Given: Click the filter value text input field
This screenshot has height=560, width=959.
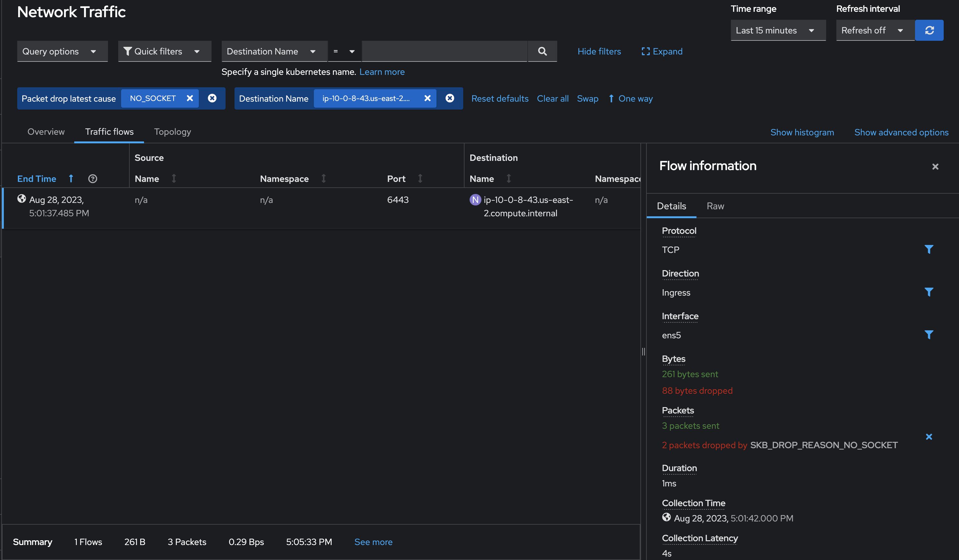Looking at the screenshot, I should tap(444, 51).
